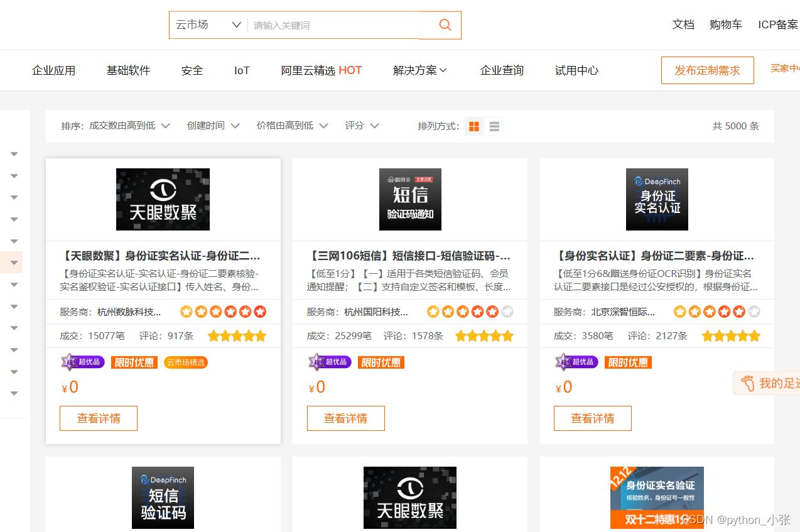Switch to list view layout icon

(x=494, y=126)
